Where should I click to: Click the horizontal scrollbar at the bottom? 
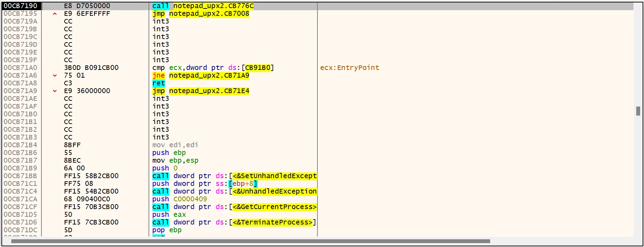point(250,241)
